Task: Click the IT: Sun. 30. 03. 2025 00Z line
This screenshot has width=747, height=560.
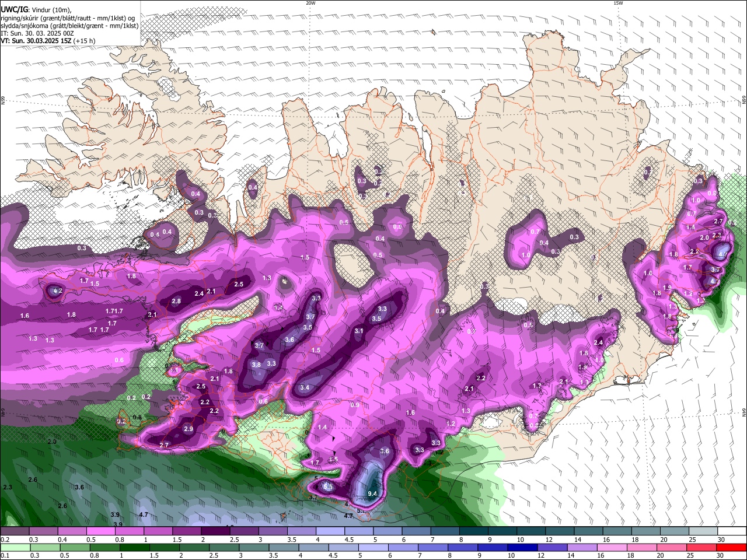Action: pos(37,33)
